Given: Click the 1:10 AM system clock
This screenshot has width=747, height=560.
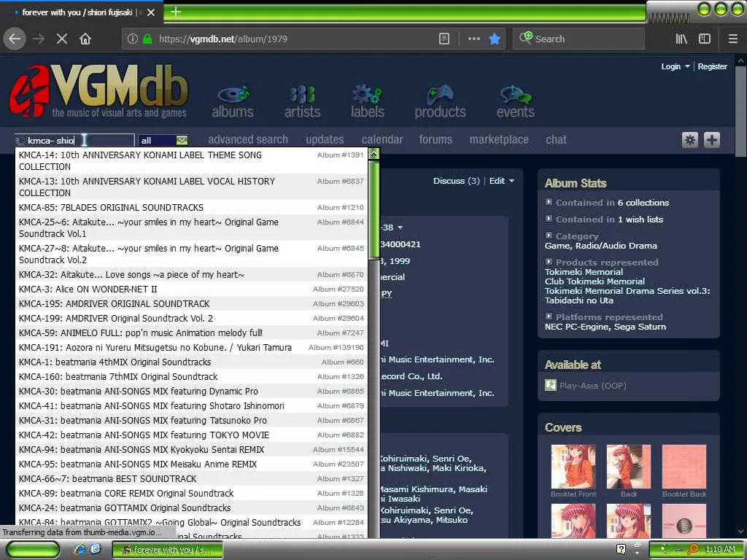Looking at the screenshot, I should (720, 550).
